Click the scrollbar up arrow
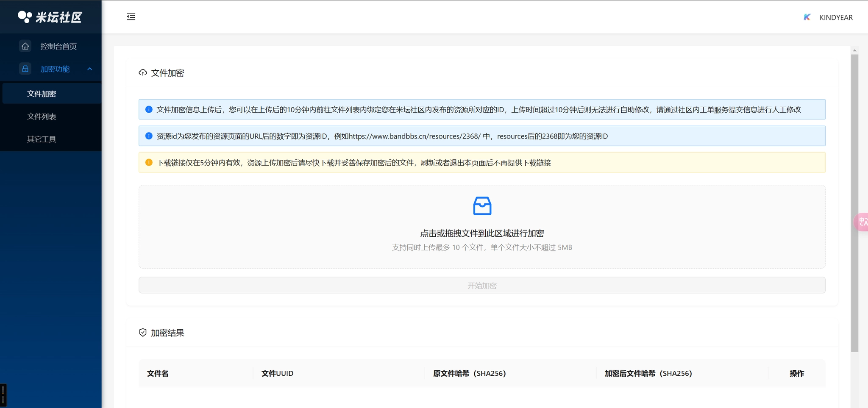Screen dimensions: 868x408 point(854,50)
